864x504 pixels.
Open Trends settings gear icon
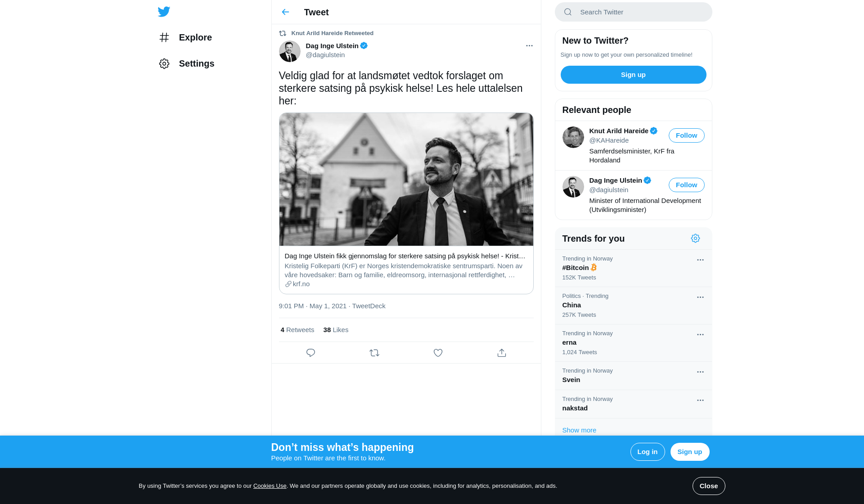click(x=696, y=238)
